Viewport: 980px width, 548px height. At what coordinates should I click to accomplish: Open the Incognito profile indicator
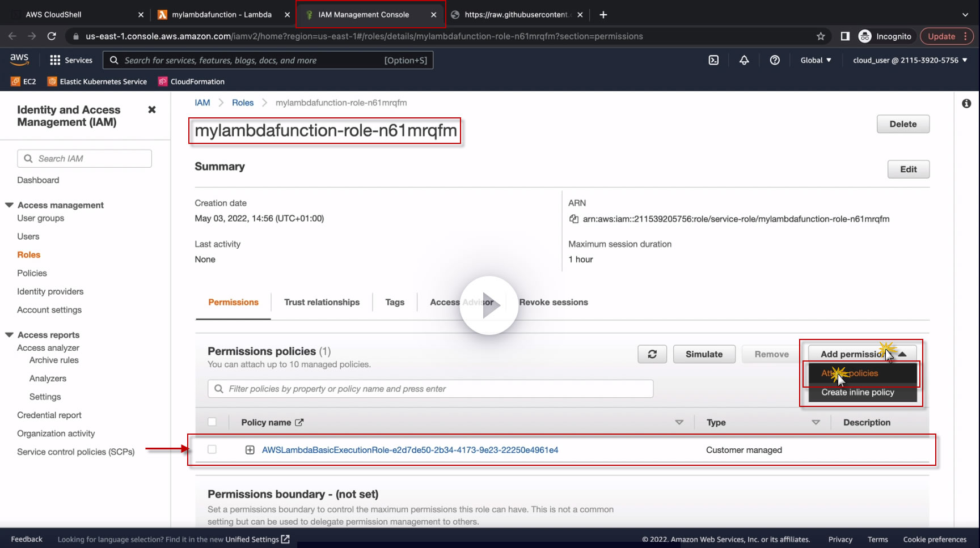click(885, 36)
